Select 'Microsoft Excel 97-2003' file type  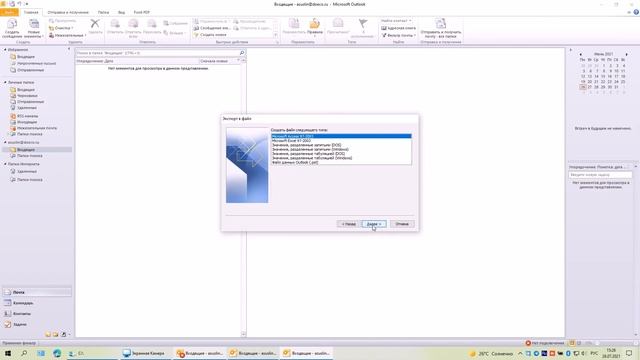point(341,141)
